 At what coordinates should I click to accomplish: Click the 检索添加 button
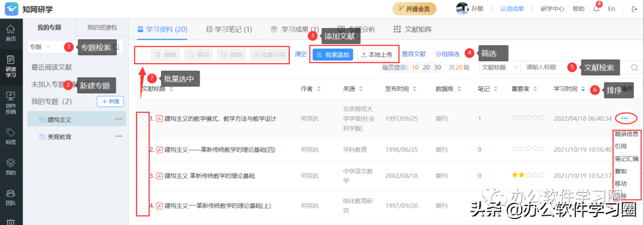coord(333,55)
